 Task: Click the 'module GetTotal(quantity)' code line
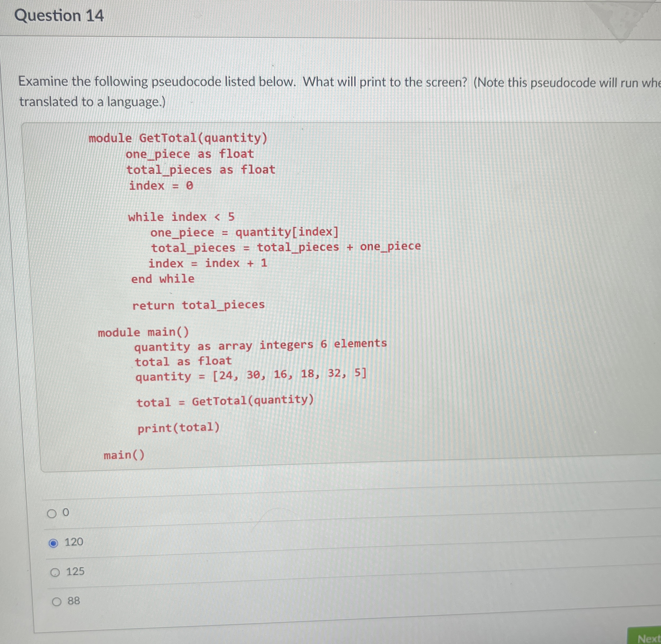coord(178,138)
